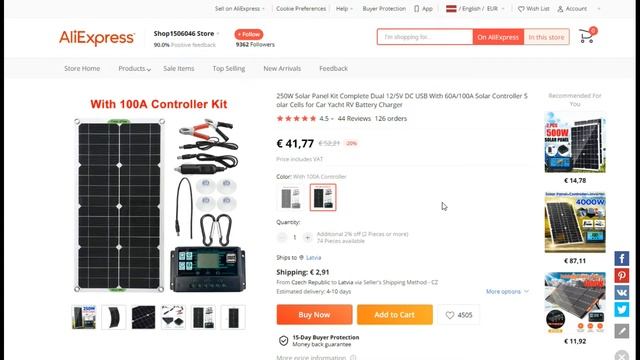Click the Add to Cart button
Image resolution: width=640 pixels, height=360 pixels.
click(395, 315)
